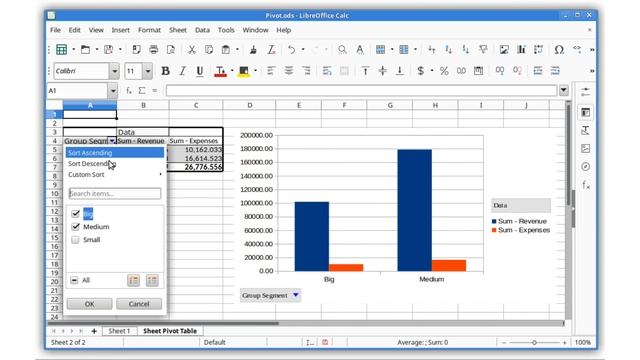Expand the Custom Sort submenu
Screen dimensions: 640x360
point(115,174)
